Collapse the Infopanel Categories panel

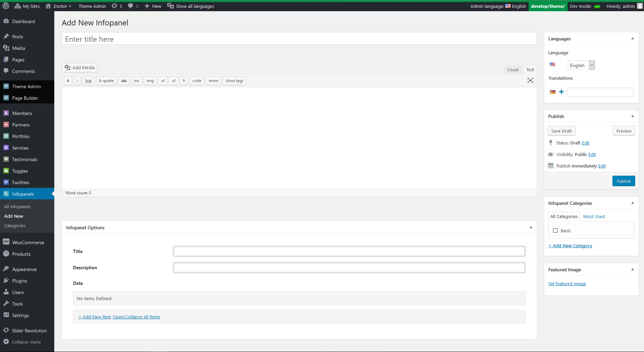[x=632, y=203]
